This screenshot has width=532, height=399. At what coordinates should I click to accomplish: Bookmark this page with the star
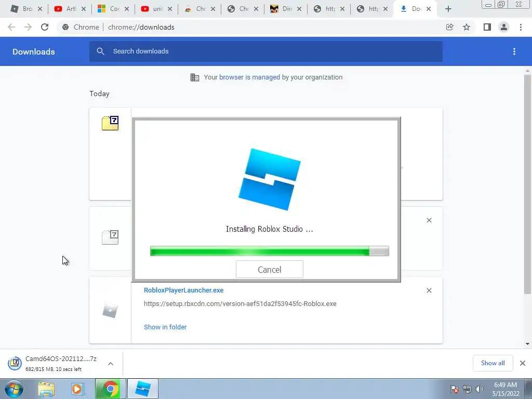tap(467, 27)
